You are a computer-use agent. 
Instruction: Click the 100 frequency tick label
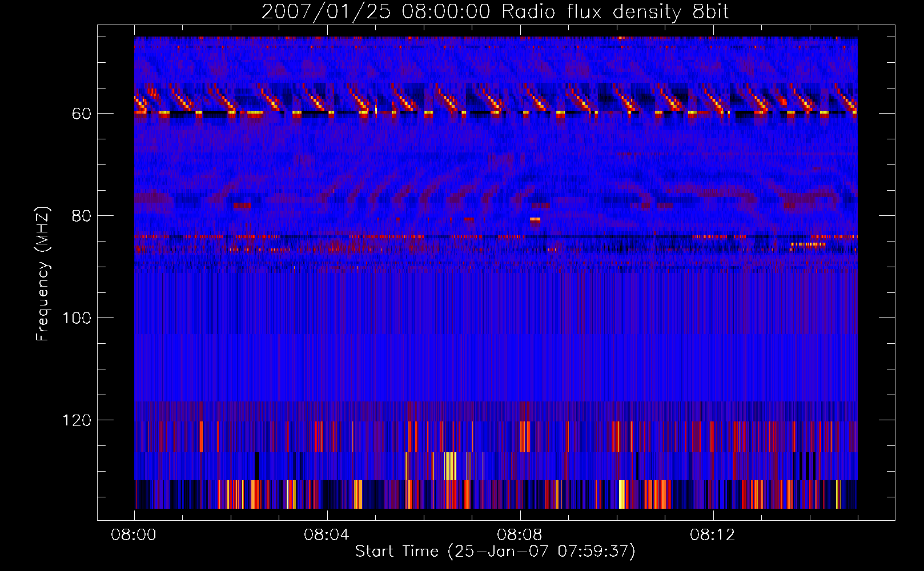pos(77,319)
